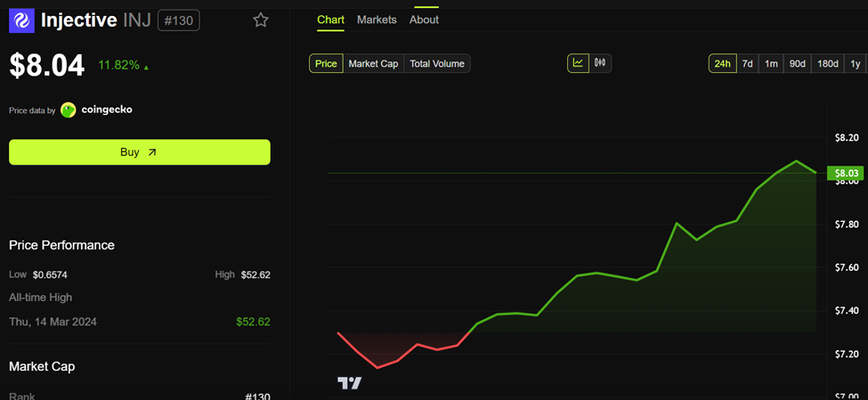
Task: Click the peak of the green price line
Action: click(x=796, y=160)
